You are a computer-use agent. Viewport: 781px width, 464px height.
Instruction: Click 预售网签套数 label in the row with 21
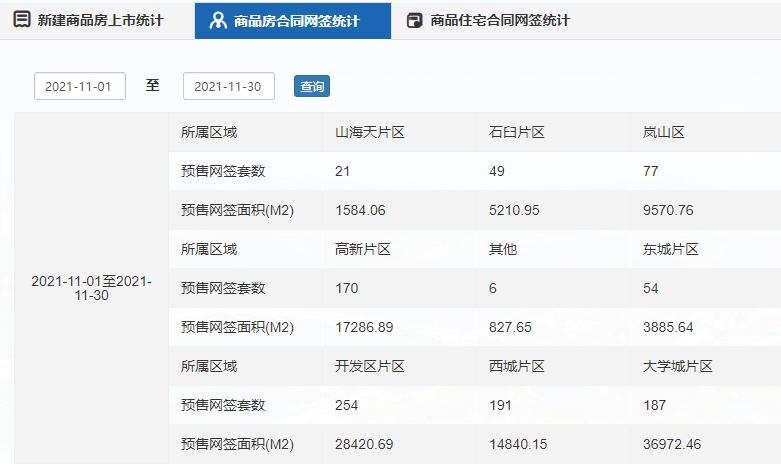[223, 171]
